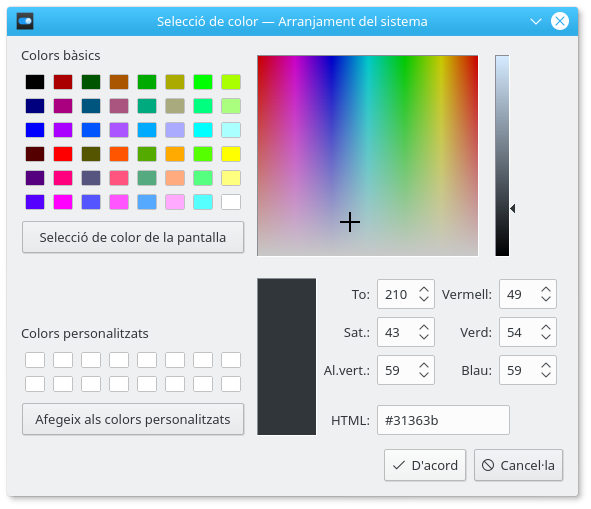Click the brightness slider handle arrow

click(x=513, y=208)
